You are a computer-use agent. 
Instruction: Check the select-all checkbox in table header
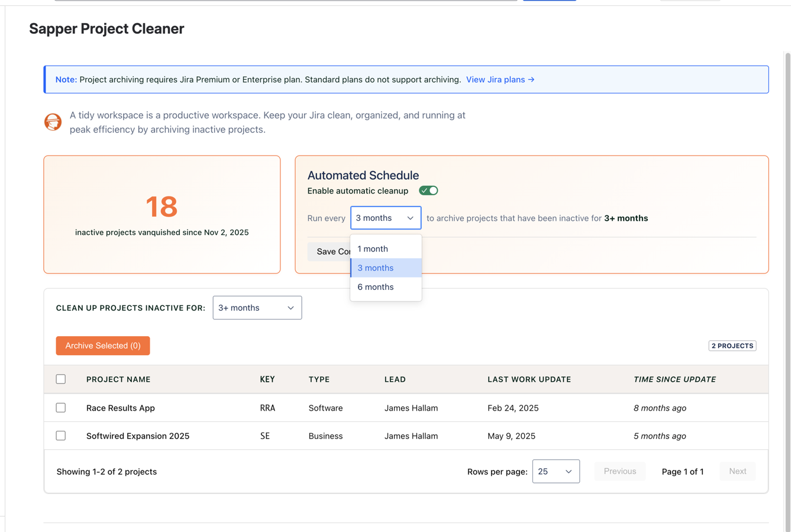coord(61,379)
